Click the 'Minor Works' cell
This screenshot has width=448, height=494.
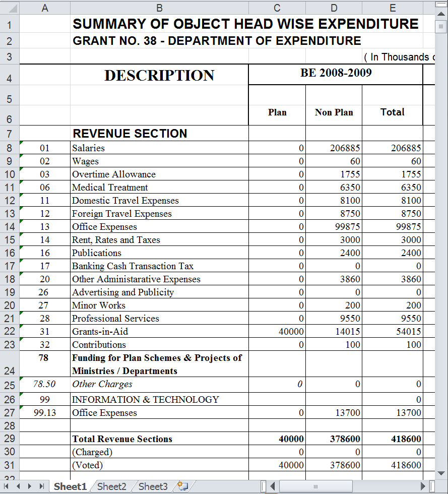click(x=159, y=305)
